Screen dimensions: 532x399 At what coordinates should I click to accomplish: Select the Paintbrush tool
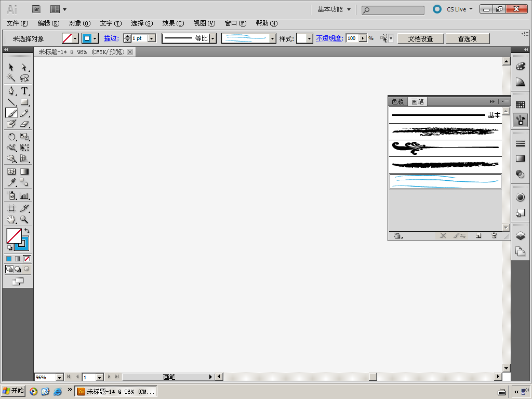pos(11,113)
